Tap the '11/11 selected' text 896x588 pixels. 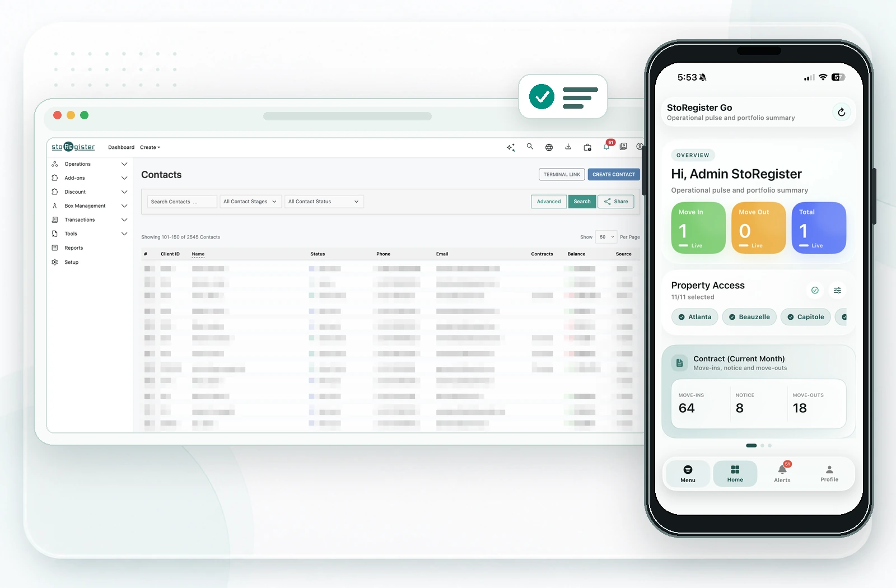tap(693, 297)
